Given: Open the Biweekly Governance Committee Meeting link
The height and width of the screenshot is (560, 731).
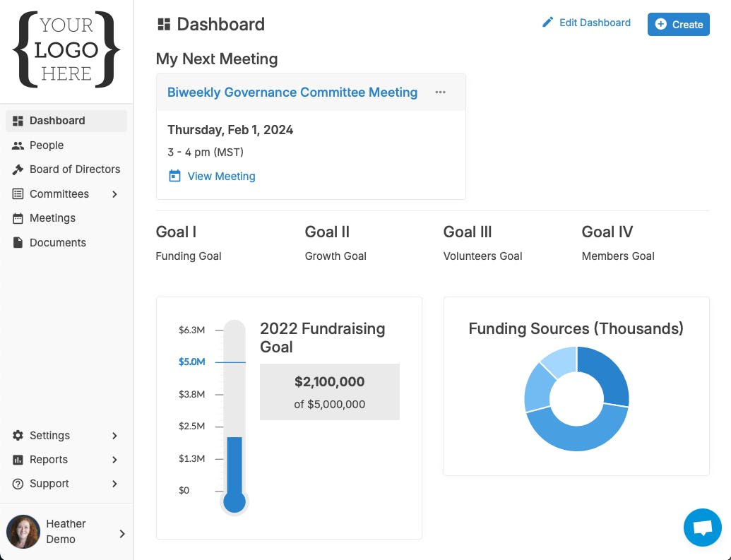Looking at the screenshot, I should click(x=292, y=92).
